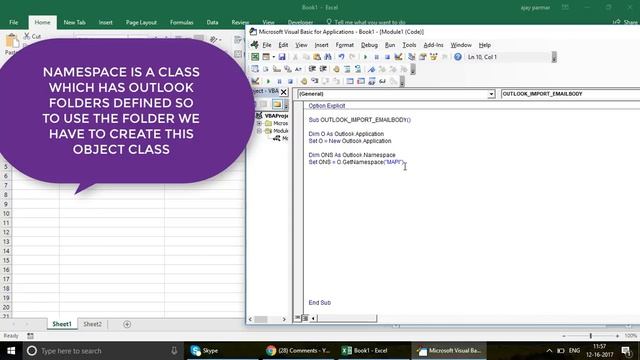Click the Paste icon in the VBA Standard toolbar
The height and width of the screenshot is (360, 640).
tap(317, 57)
